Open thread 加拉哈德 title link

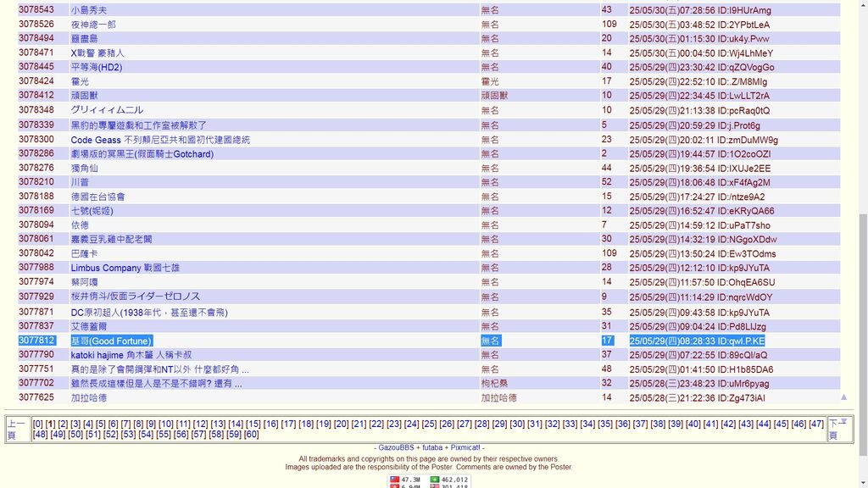[x=88, y=397]
